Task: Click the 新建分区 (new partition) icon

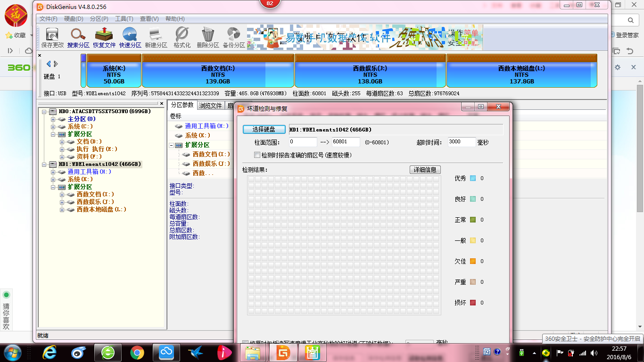Action: click(x=156, y=38)
